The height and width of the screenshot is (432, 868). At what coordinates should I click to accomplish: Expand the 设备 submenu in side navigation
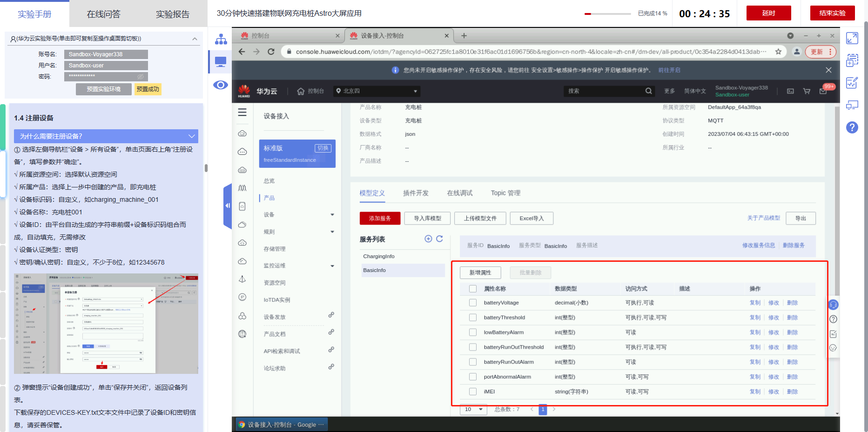(x=332, y=215)
